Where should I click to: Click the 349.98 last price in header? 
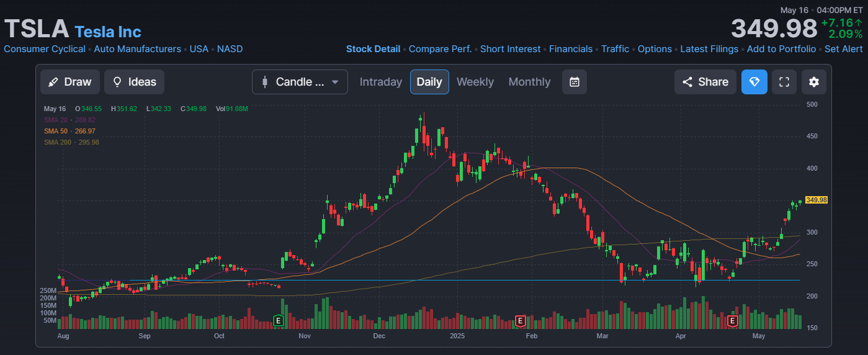[x=774, y=29]
